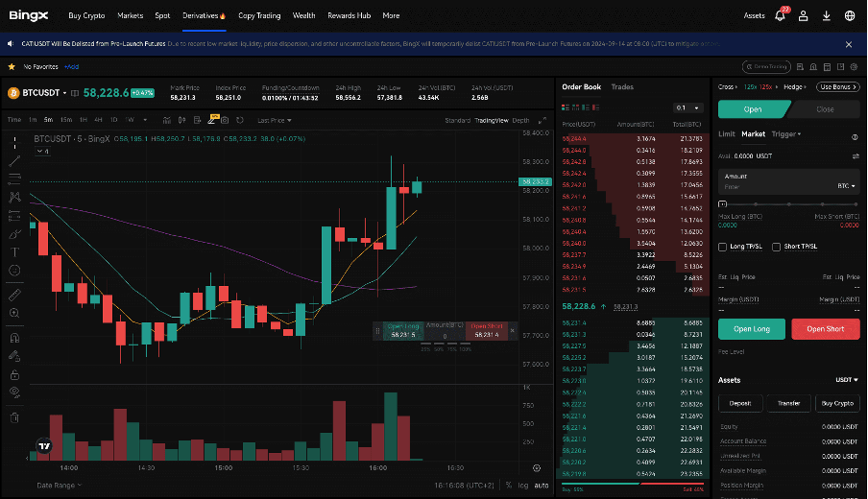
Task: Switch chart to Standard view
Action: 457,120
